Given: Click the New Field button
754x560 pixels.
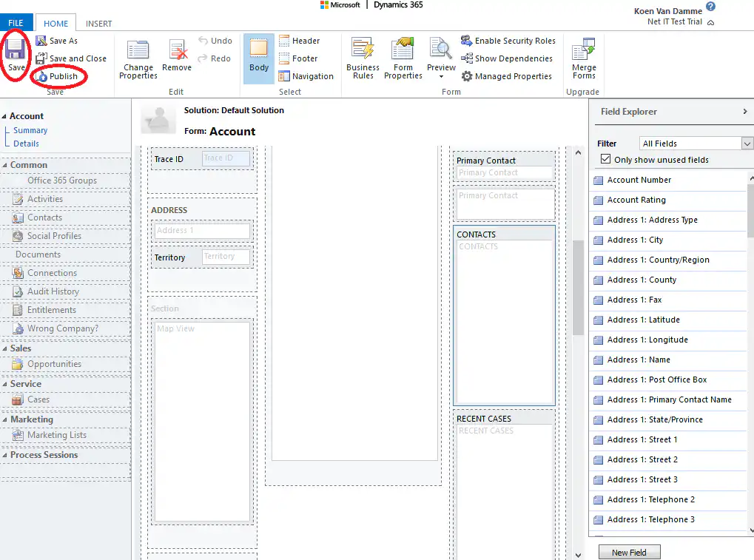Looking at the screenshot, I should (628, 552).
